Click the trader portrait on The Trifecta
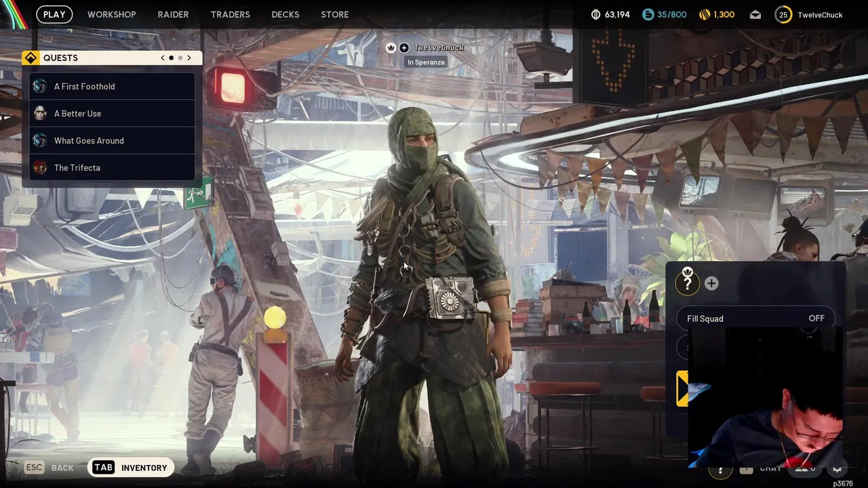Screen dimensions: 868x488 click(40, 167)
